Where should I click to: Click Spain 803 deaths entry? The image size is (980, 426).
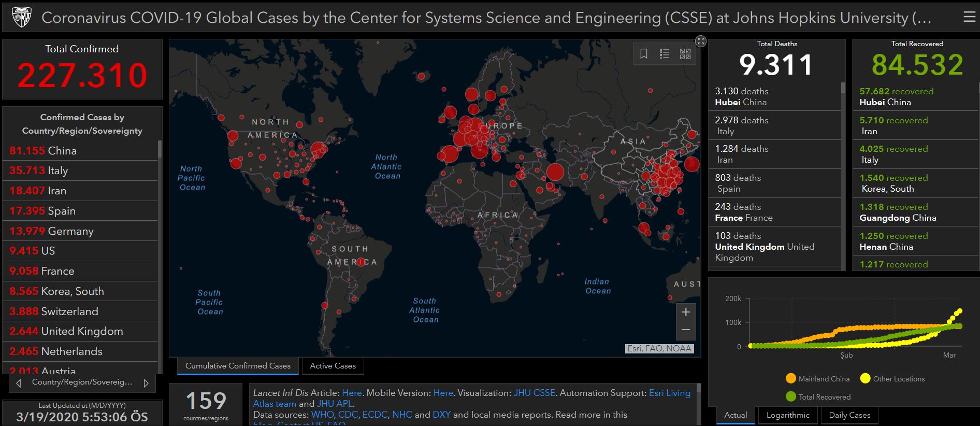coord(774,183)
